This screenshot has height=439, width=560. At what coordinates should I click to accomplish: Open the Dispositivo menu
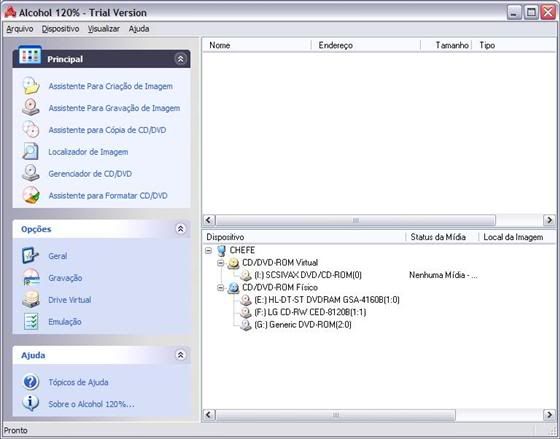(60, 29)
